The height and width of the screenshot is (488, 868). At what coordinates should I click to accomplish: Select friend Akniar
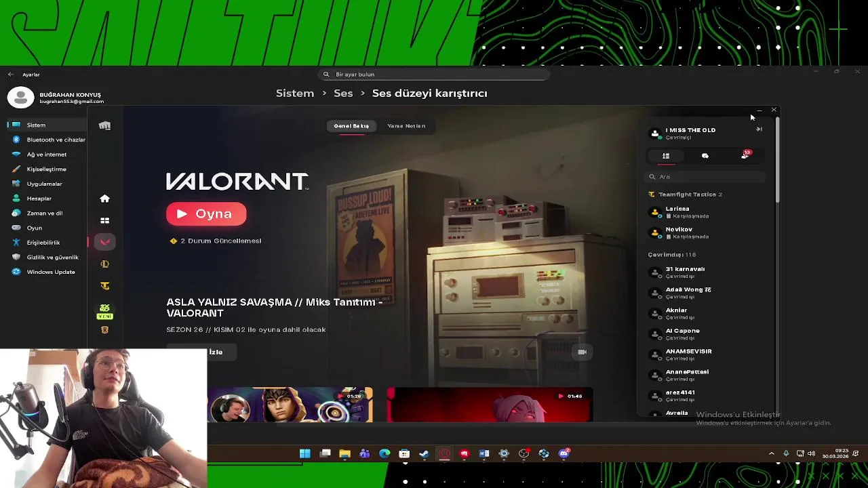point(705,313)
